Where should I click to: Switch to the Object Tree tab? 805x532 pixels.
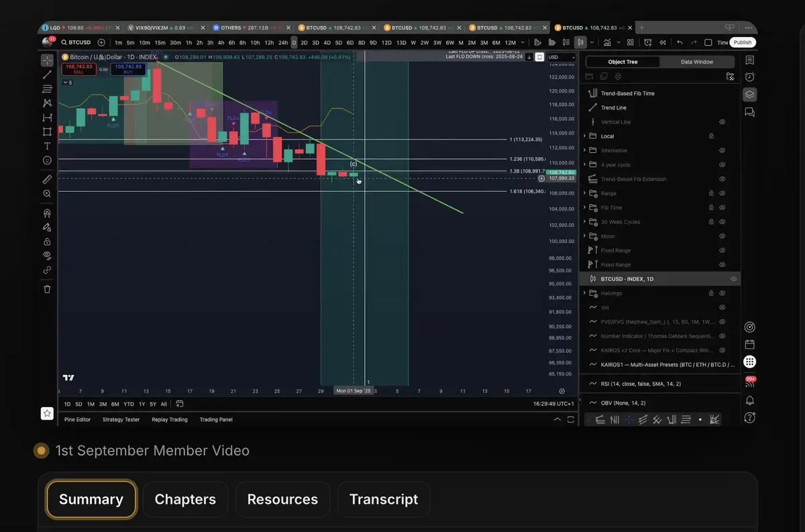623,62
